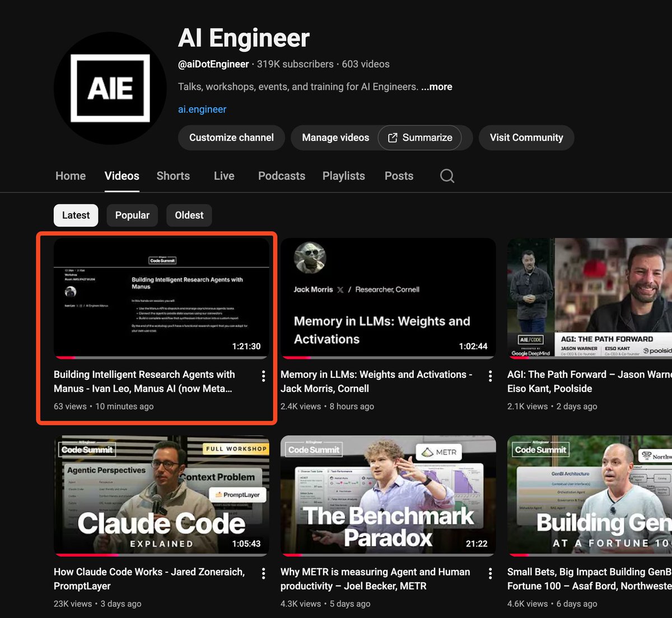Open Building Gen AI Fortune 100 thumbnail
The height and width of the screenshot is (618, 672).
pos(590,496)
